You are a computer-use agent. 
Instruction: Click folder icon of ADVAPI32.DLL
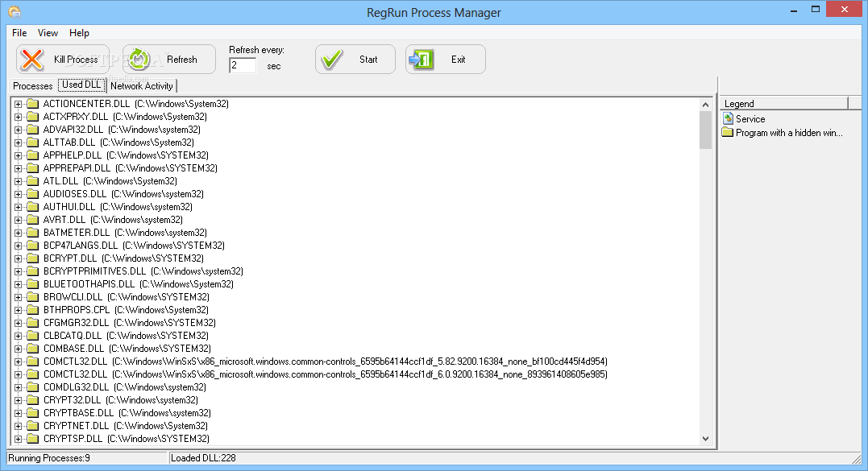[x=33, y=130]
